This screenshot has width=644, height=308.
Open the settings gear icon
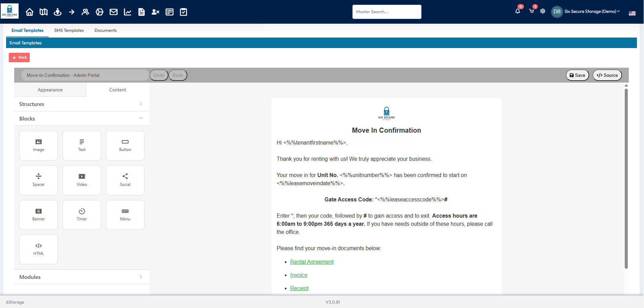point(543,11)
